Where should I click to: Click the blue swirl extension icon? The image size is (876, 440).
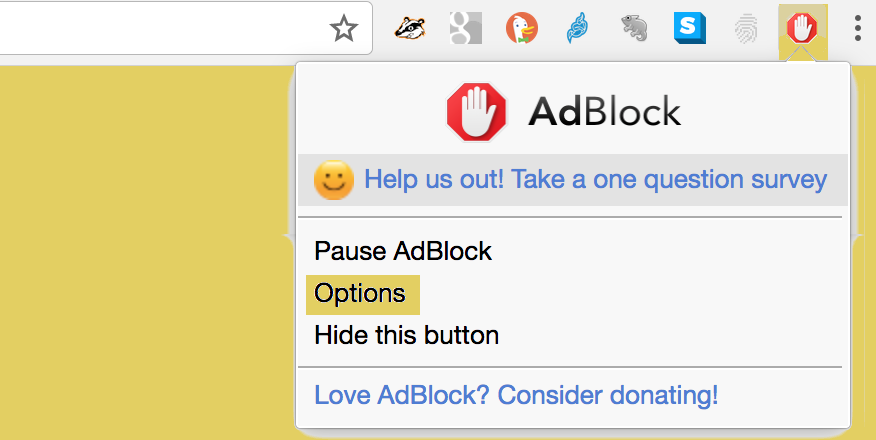tap(577, 28)
